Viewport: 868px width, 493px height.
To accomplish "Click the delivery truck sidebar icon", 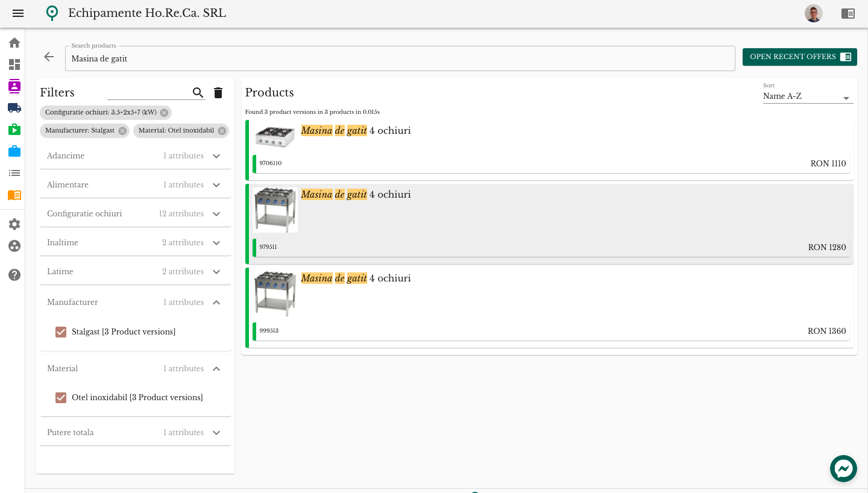I will (14, 108).
